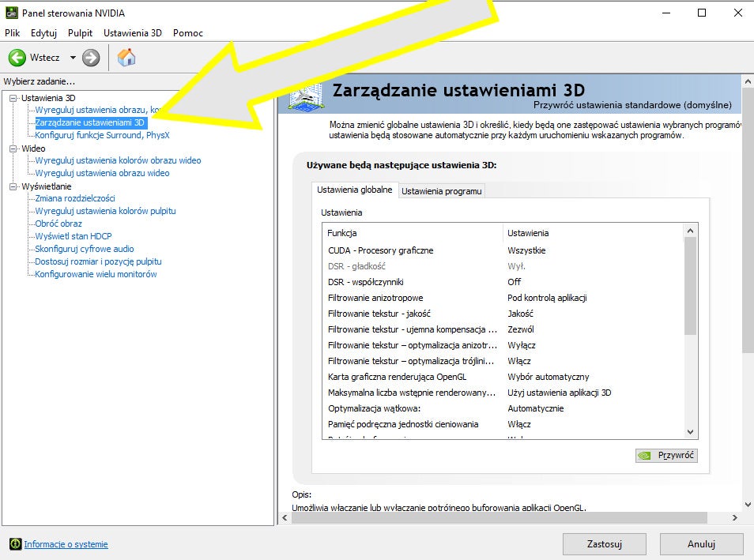Click the green Wstecz back arrow icon
754x560 pixels.
pos(17,58)
